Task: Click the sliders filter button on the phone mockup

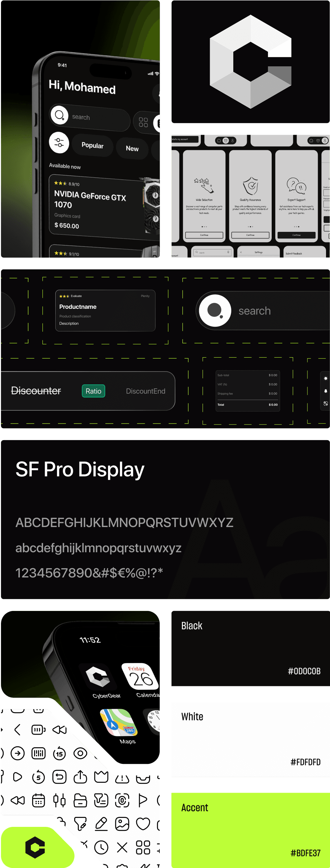Action: pyautogui.click(x=59, y=143)
